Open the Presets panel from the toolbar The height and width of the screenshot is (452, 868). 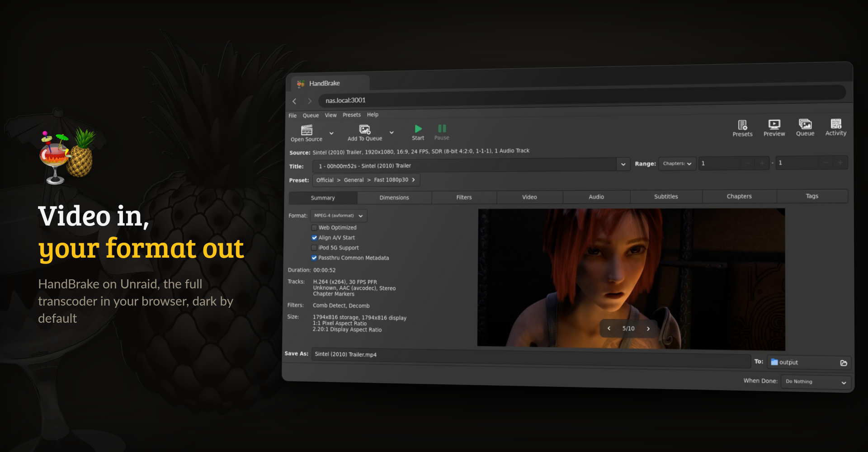pyautogui.click(x=743, y=125)
